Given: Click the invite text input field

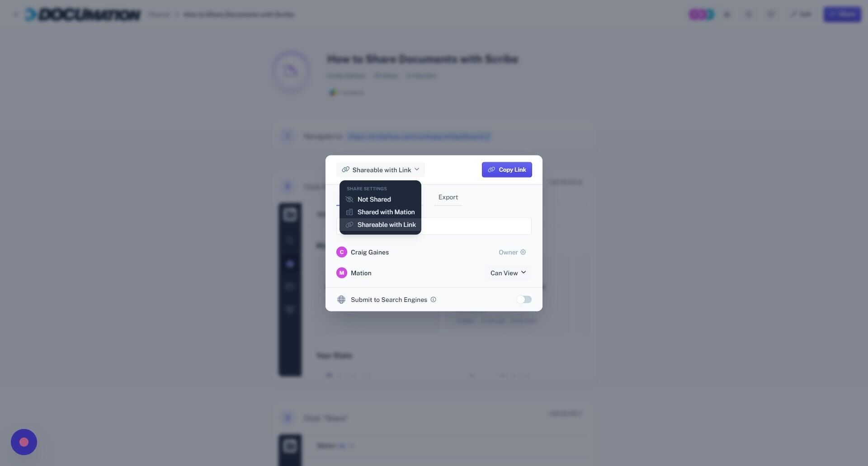Looking at the screenshot, I should coord(476,226).
